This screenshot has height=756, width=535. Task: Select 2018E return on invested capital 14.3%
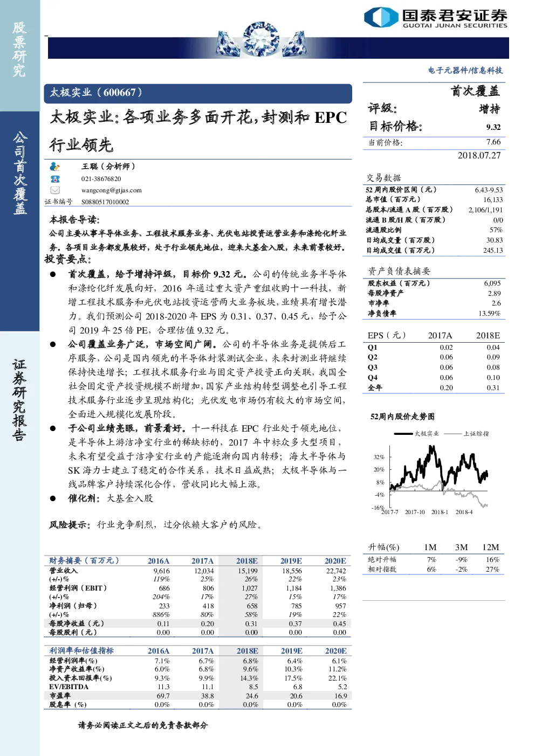click(249, 678)
